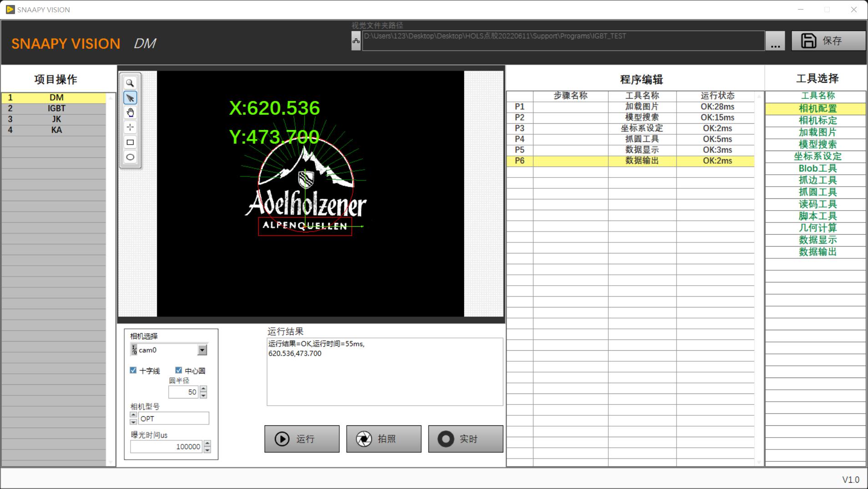Select the rectangle ROI tool
This screenshot has height=489, width=868.
click(130, 142)
